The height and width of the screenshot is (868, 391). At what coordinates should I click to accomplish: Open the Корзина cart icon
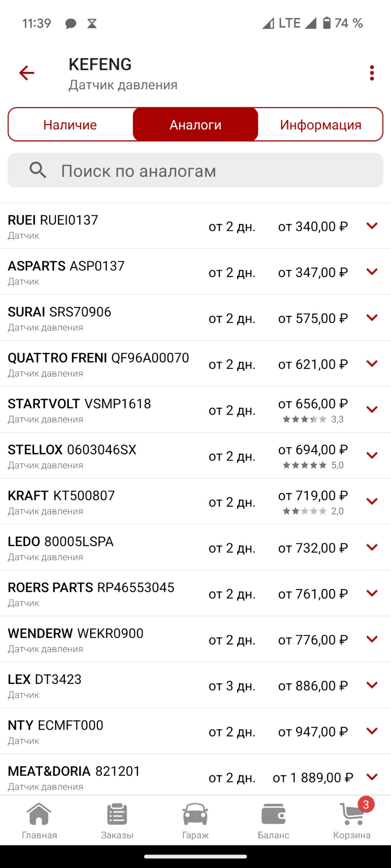tap(352, 821)
